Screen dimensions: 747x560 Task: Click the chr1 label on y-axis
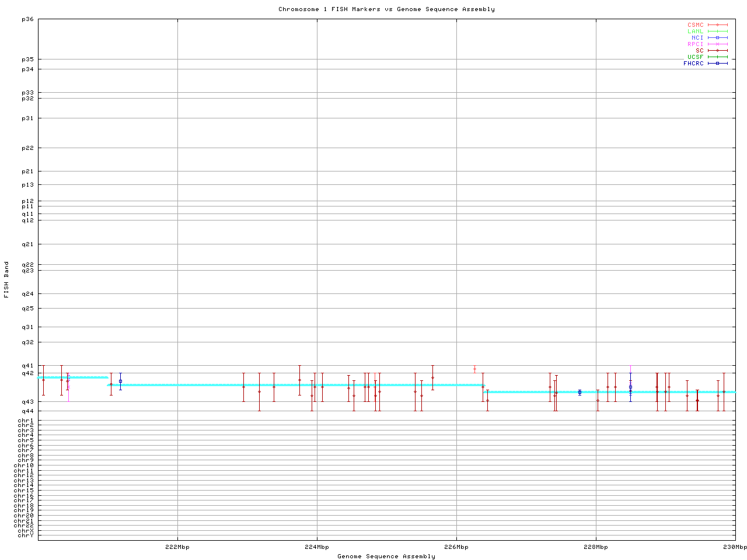[x=26, y=421]
